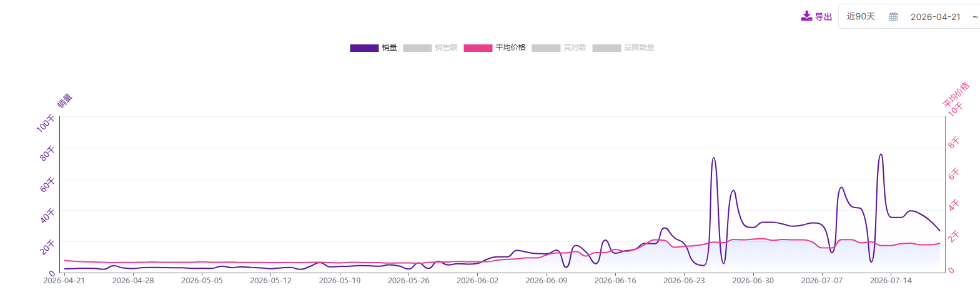
Task: Click the 2026-06-09 x-axis date label
Action: tap(547, 281)
